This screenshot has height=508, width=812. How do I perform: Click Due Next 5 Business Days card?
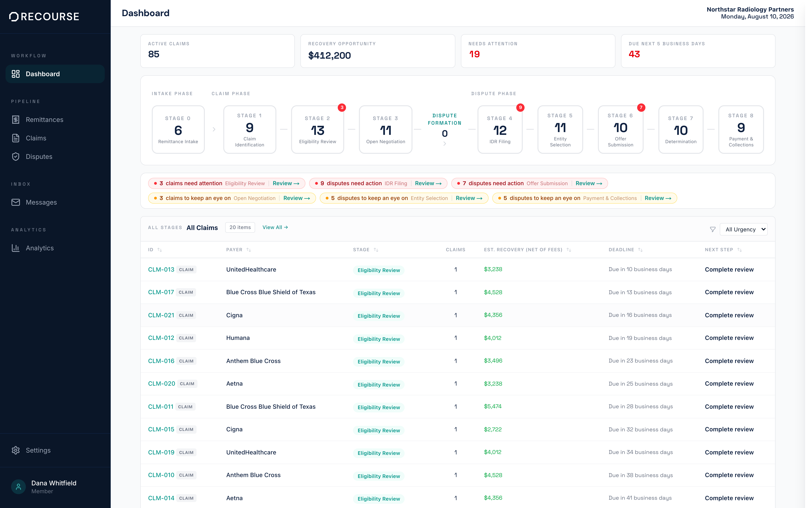[x=698, y=51]
